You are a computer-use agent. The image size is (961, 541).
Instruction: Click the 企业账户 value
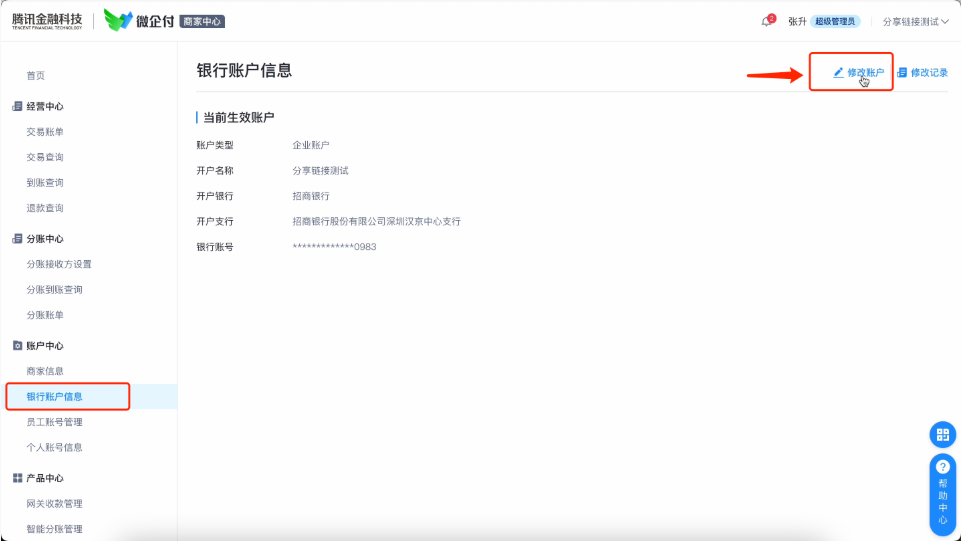pos(311,145)
